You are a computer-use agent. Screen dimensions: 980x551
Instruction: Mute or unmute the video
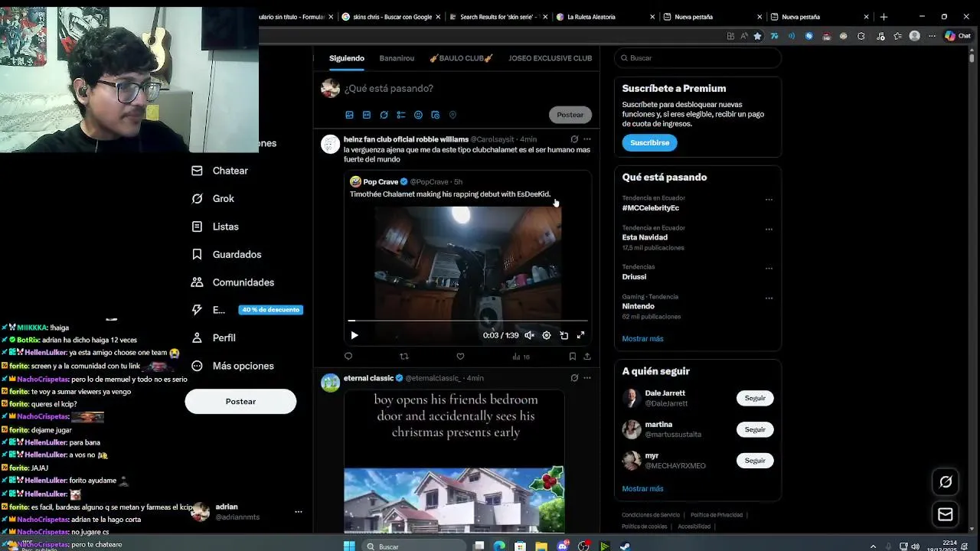tap(529, 335)
